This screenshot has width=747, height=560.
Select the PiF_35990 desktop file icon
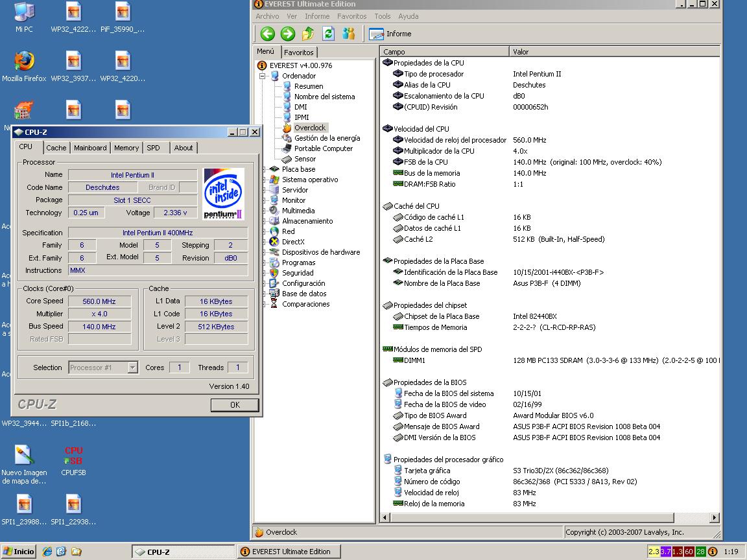click(123, 17)
